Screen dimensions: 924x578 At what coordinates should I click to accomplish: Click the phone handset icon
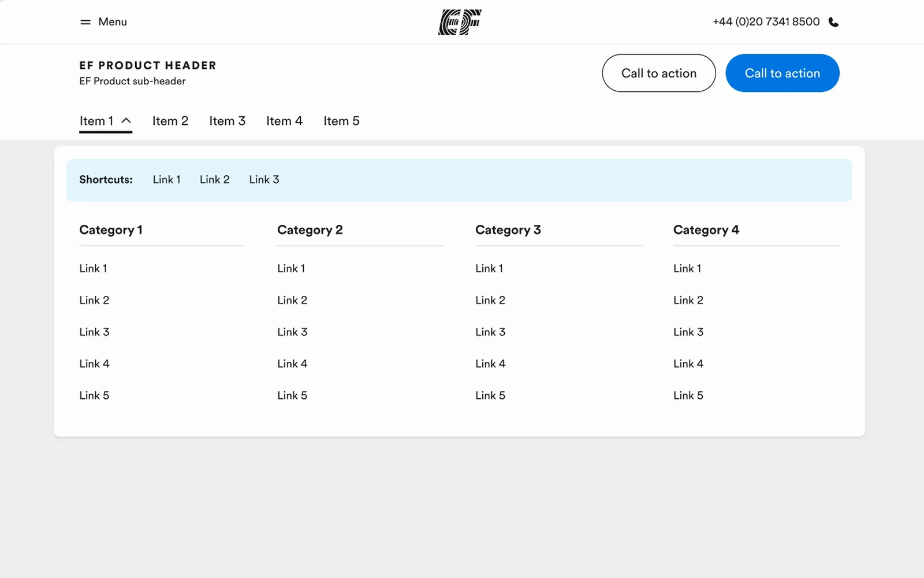(833, 22)
